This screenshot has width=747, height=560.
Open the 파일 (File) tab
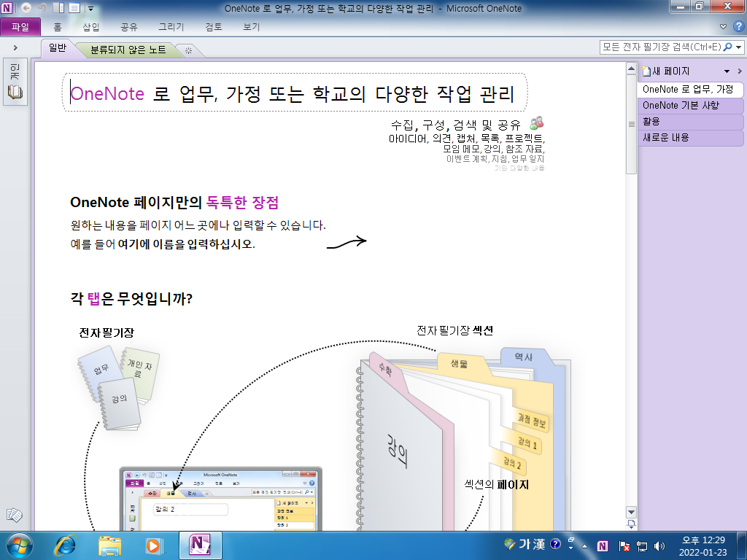click(x=20, y=27)
